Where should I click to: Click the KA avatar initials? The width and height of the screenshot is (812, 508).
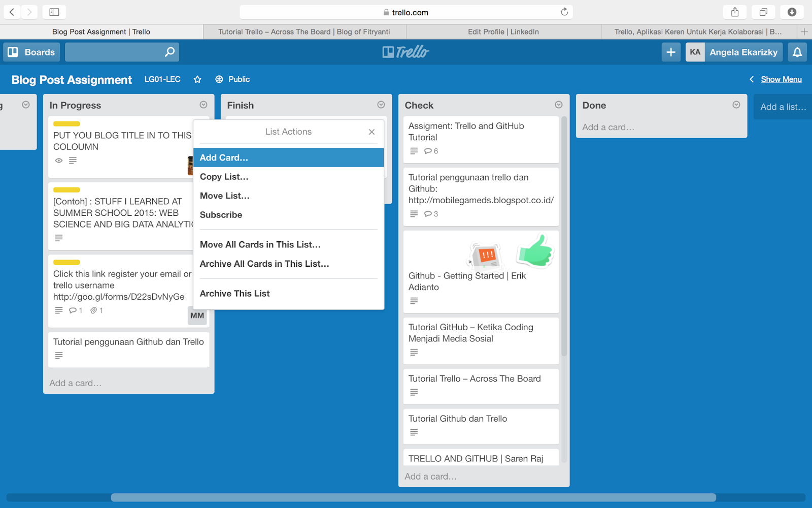[695, 52]
